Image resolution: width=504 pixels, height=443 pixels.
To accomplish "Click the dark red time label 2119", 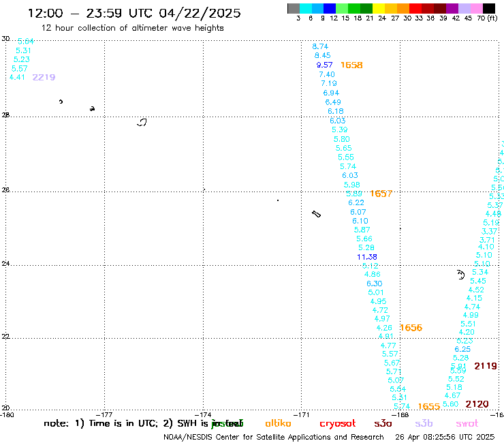I will [486, 366].
